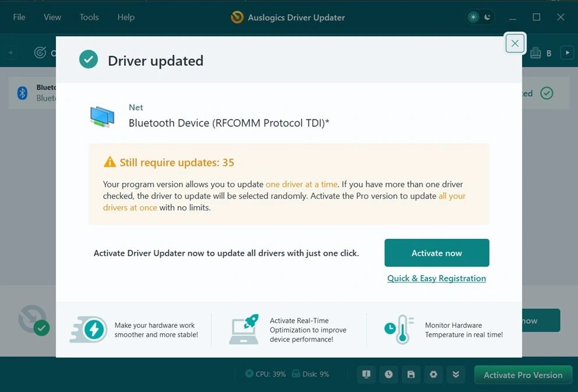Open the View menu

coord(52,17)
